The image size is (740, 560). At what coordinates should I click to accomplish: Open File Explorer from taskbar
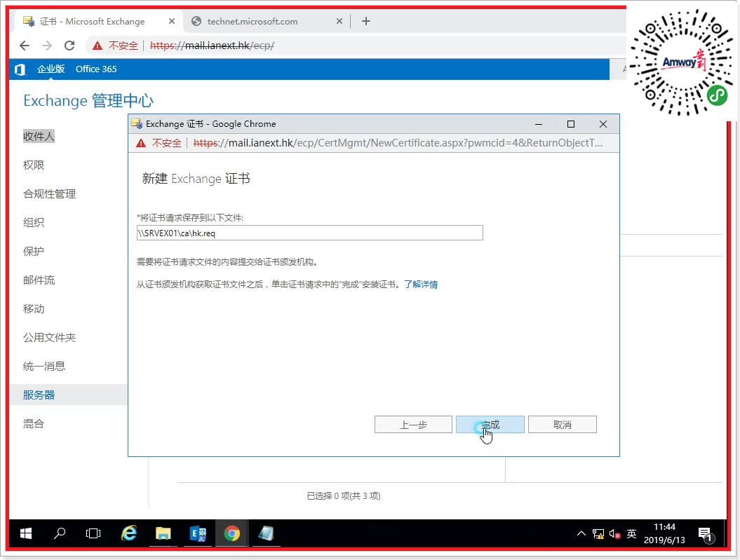click(163, 533)
